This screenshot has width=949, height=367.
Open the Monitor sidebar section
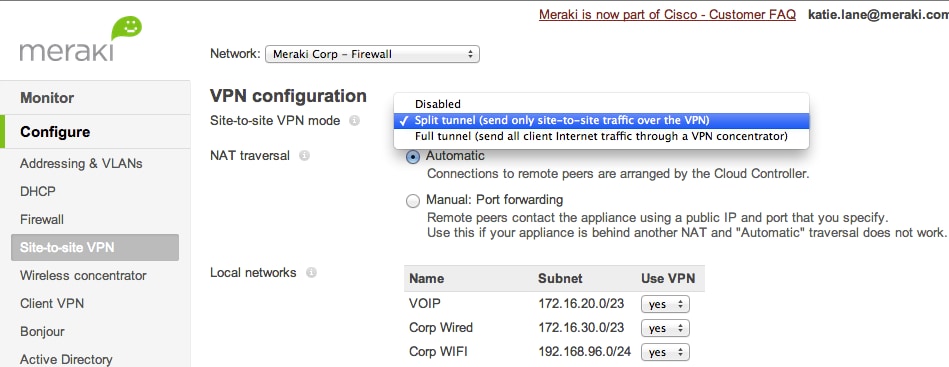[x=95, y=98]
